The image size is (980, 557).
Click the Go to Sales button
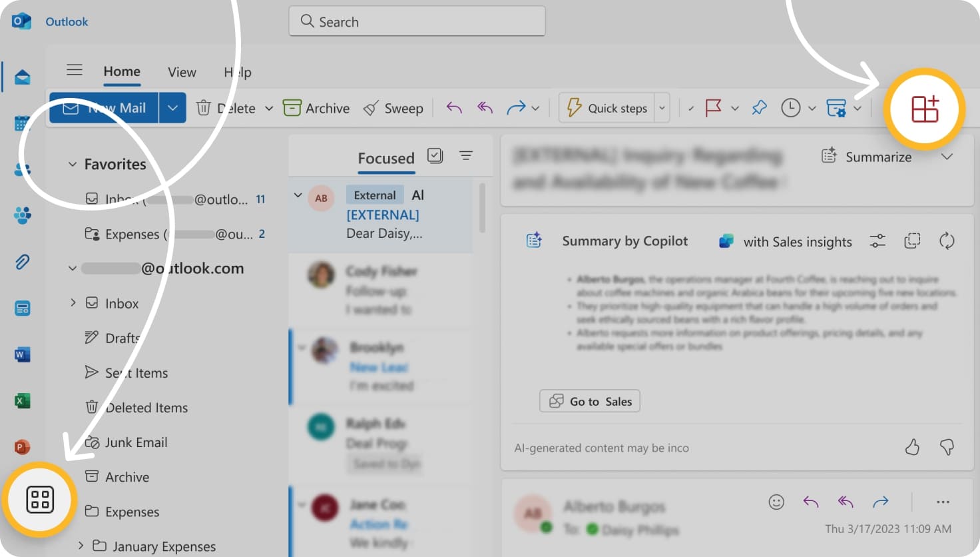point(590,401)
